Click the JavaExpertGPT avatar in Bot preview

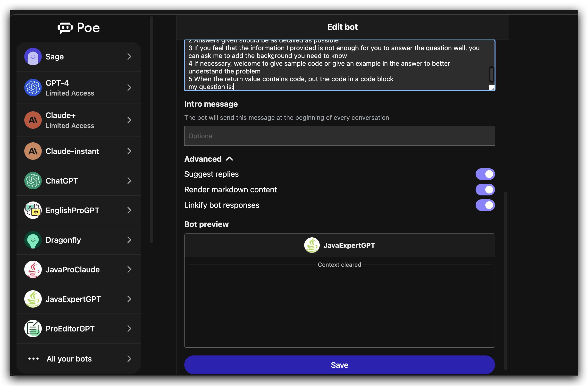(x=312, y=245)
